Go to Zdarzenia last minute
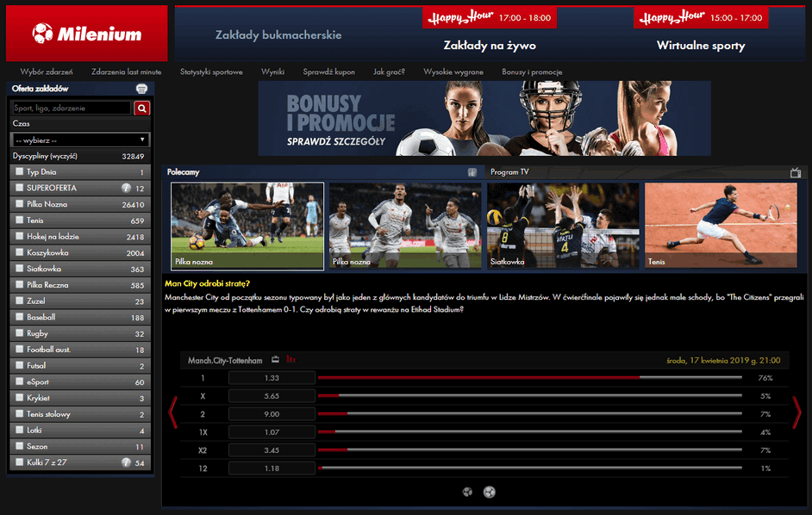Viewport: 812px width, 515px height. pos(127,72)
